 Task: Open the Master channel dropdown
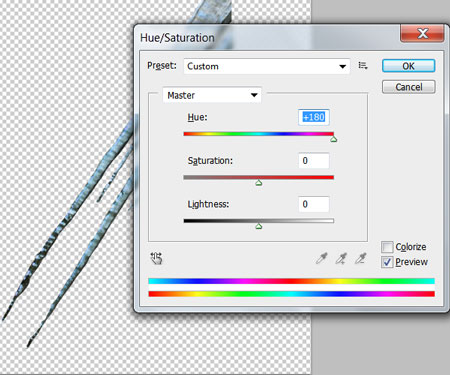click(212, 95)
